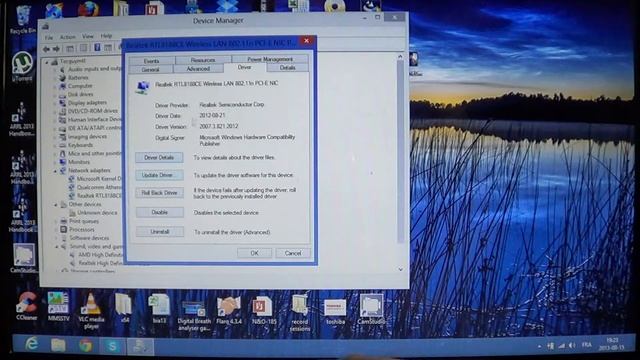Select Software devices tree item

tap(89, 238)
